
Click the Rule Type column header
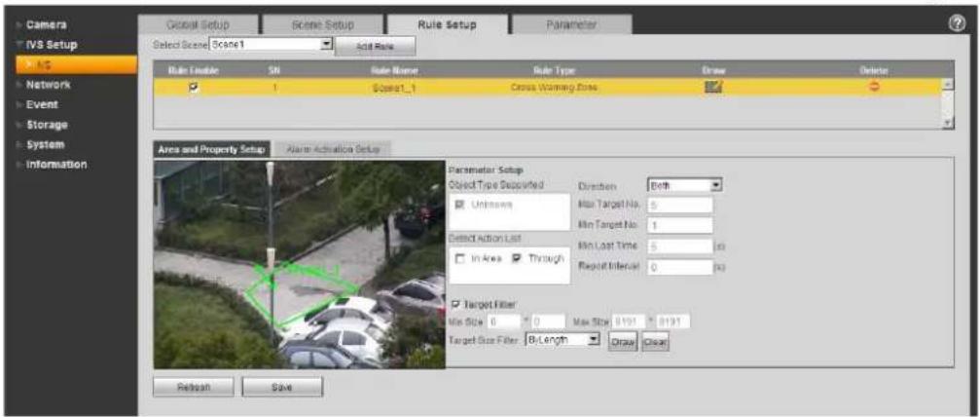554,71
